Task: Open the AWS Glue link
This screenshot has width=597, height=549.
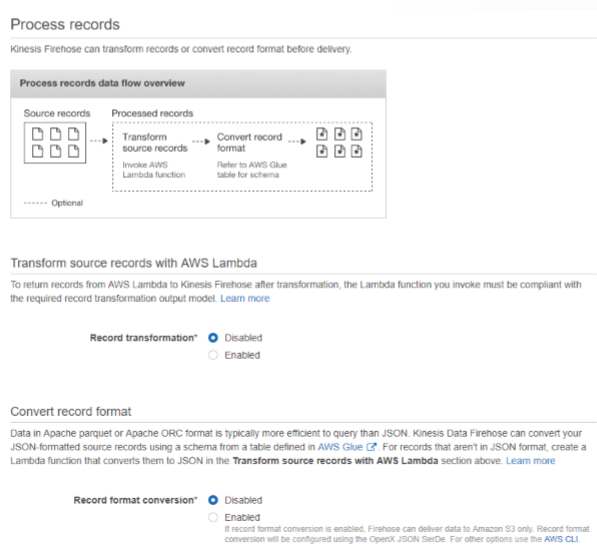Action: pyautogui.click(x=340, y=447)
